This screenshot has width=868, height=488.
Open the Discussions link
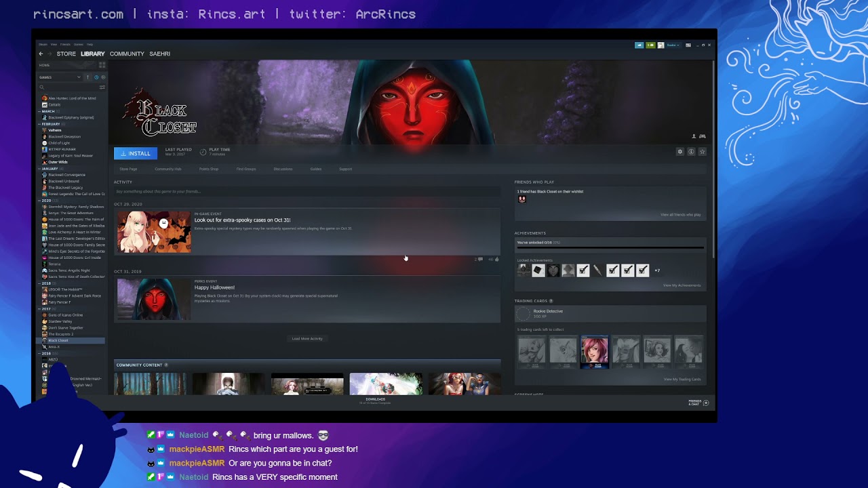point(283,169)
